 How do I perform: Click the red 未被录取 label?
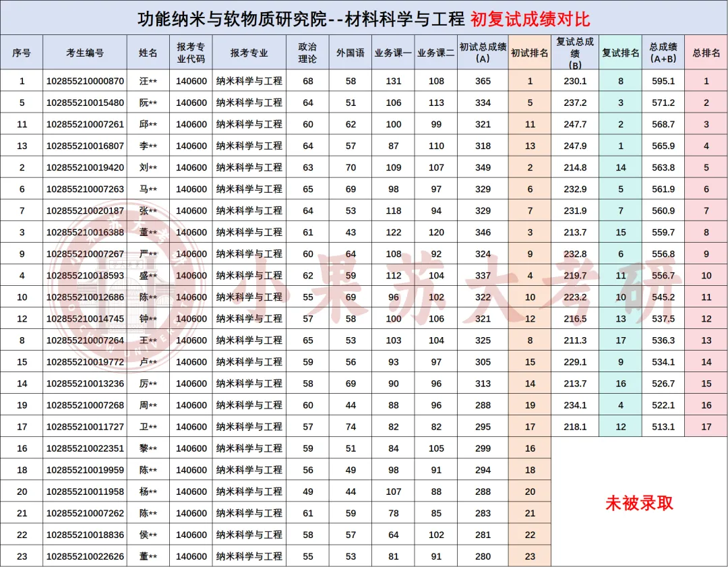click(639, 503)
